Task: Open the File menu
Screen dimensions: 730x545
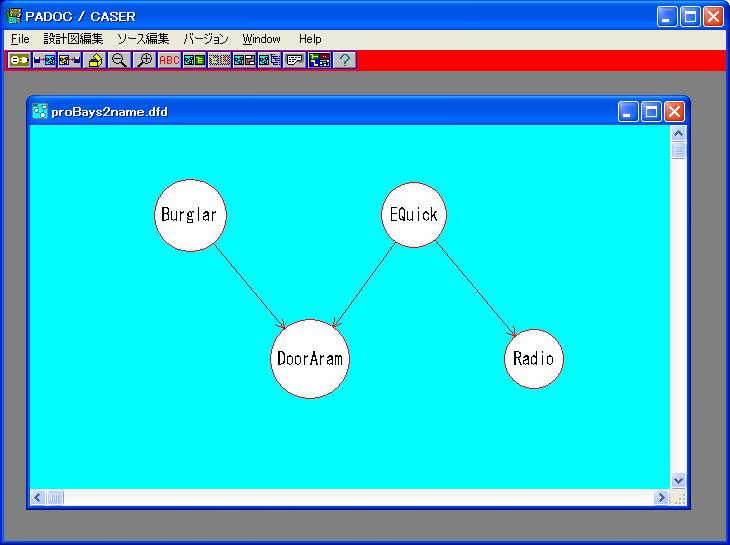Action: tap(20, 39)
